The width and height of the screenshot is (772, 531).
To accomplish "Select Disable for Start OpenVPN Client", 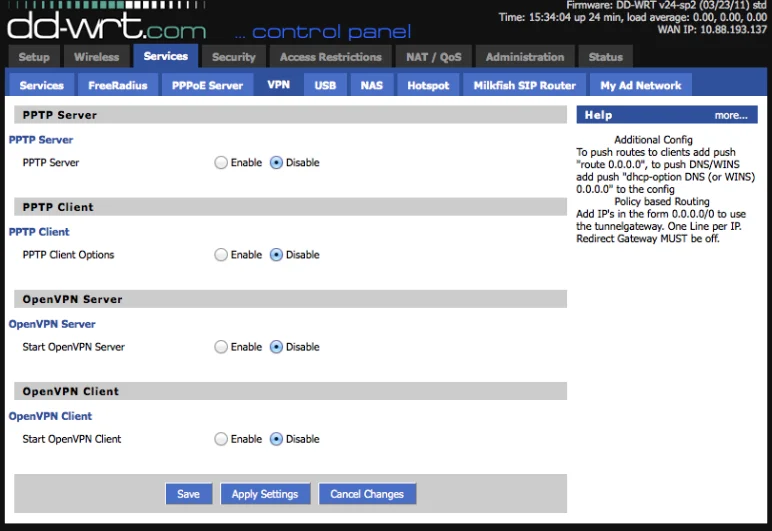I will (x=277, y=439).
